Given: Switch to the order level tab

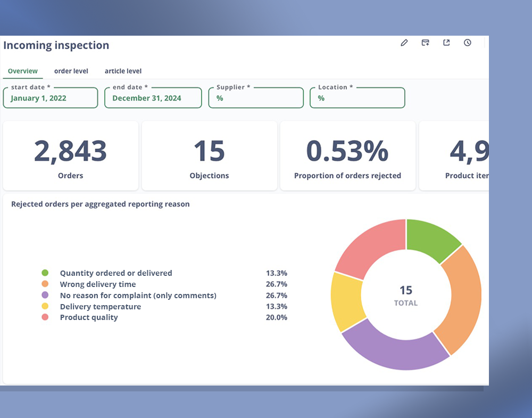Looking at the screenshot, I should [x=71, y=71].
